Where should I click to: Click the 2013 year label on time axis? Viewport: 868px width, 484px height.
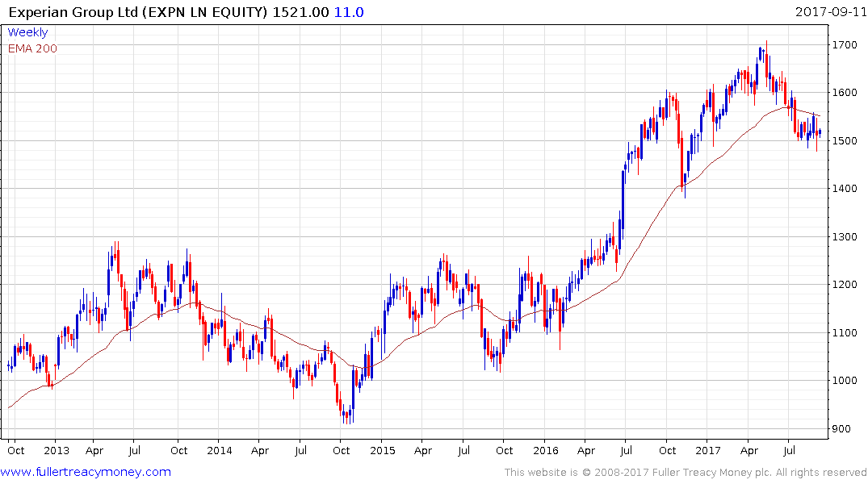coord(57,450)
